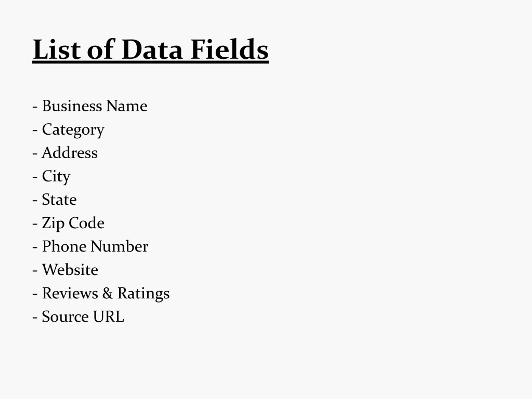Select the word "Phone" in the list
The image size is (532, 399).
(64, 246)
